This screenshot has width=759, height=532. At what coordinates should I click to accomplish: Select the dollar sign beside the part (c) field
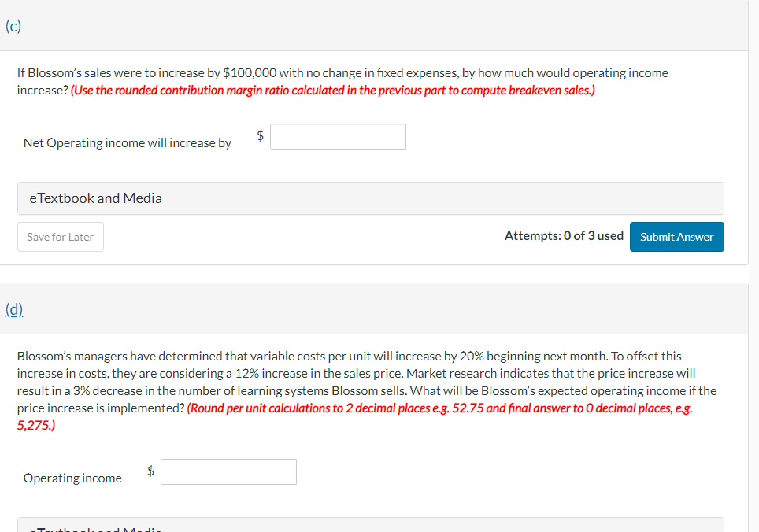tap(258, 135)
